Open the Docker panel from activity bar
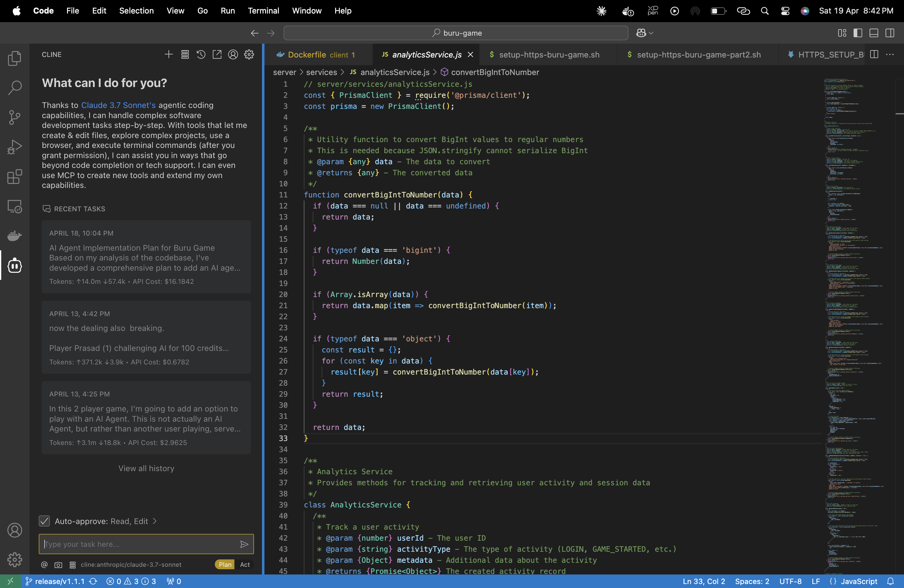This screenshot has height=588, width=904. 14,236
